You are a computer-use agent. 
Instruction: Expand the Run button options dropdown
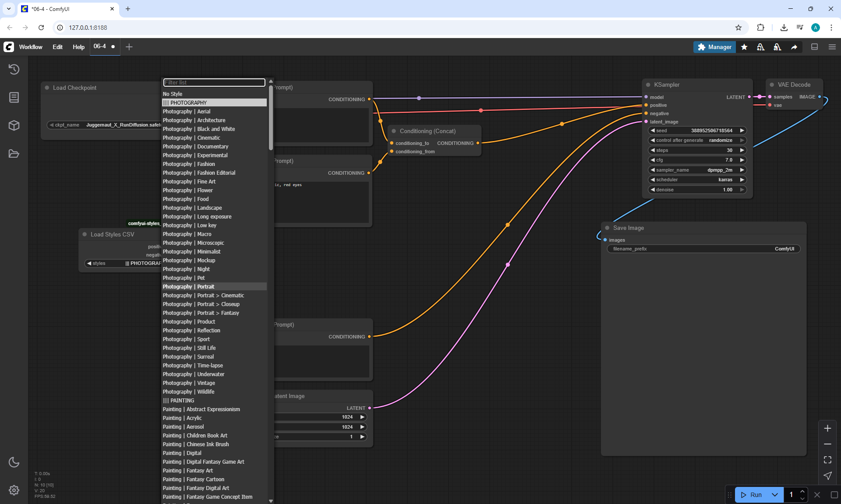point(774,495)
